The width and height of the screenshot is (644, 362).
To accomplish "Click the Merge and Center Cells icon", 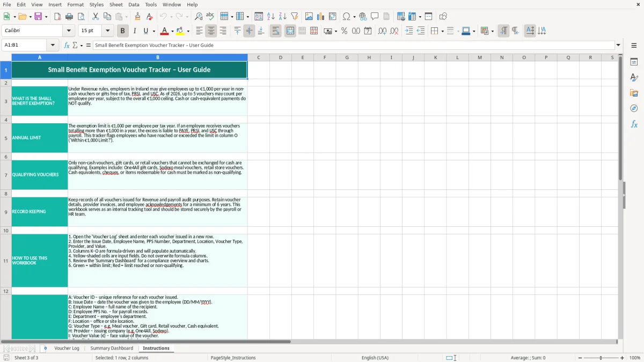I will pyautogui.click(x=290, y=31).
